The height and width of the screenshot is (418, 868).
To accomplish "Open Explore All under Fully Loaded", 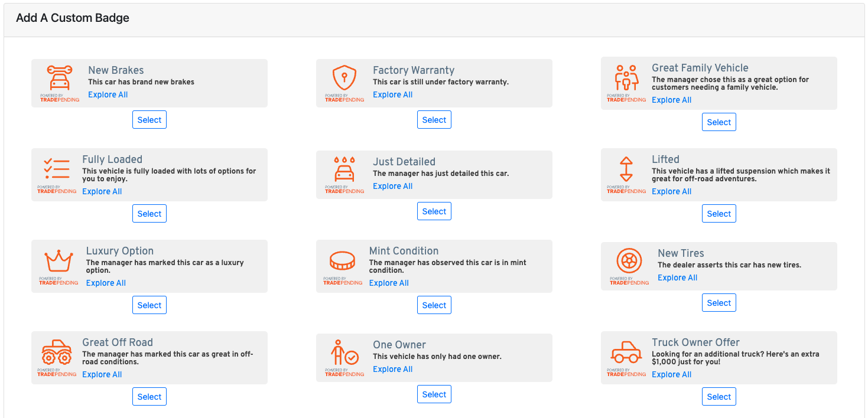I will (102, 191).
